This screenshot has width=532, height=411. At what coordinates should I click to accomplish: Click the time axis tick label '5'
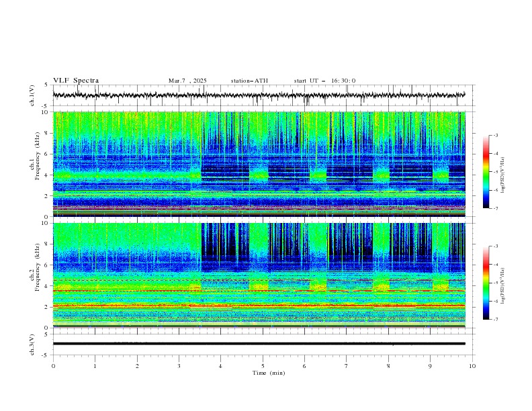click(263, 366)
